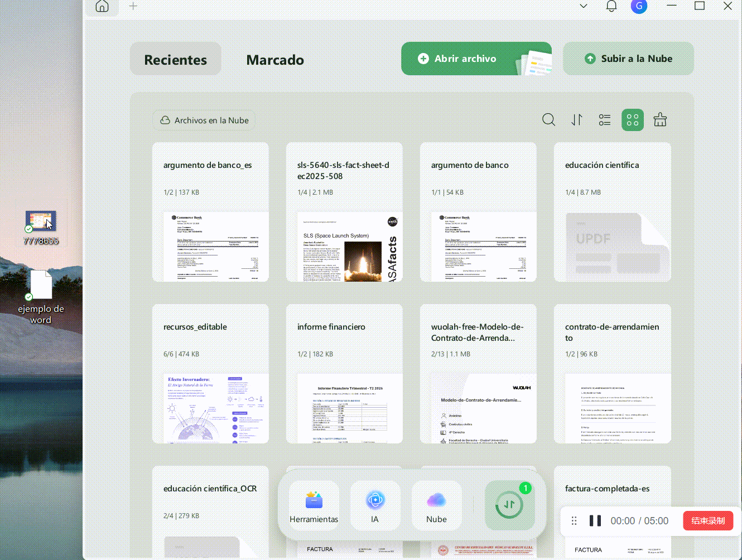Open Herramientas in the bottom dock

coord(314,505)
